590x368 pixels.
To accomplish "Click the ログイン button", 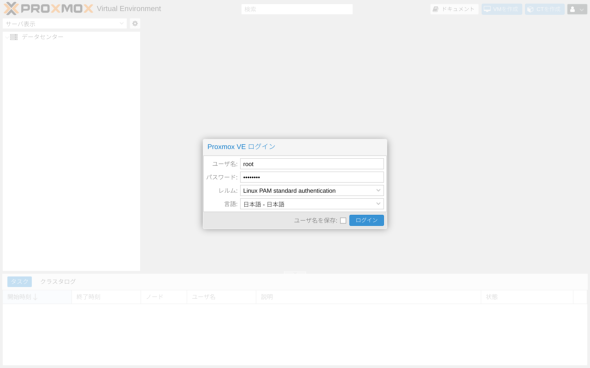I will tap(366, 220).
